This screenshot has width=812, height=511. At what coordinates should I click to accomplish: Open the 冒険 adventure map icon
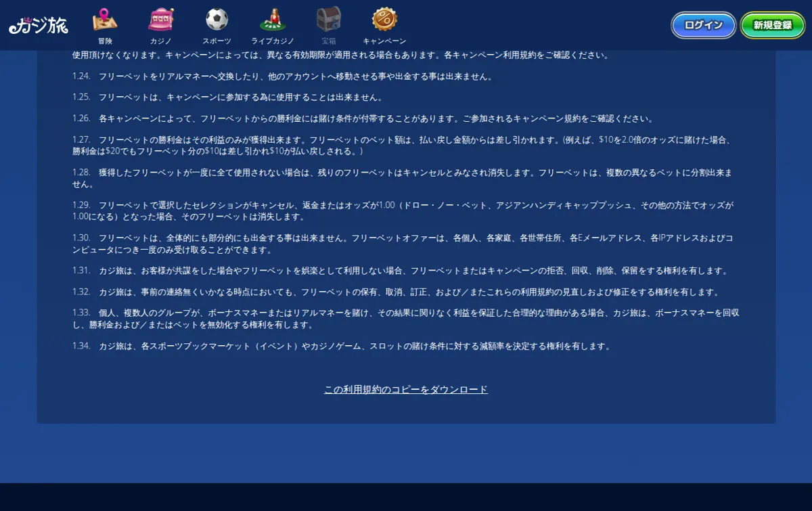[105, 20]
